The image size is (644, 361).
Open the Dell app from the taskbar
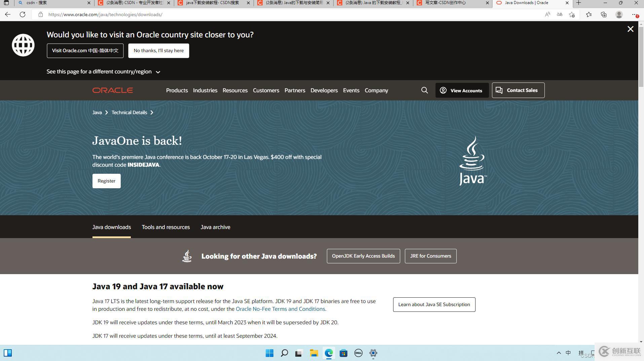[358, 353]
